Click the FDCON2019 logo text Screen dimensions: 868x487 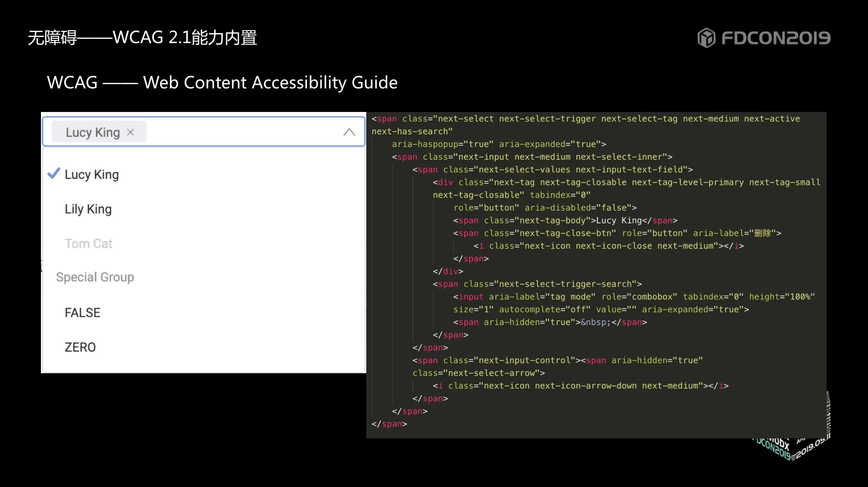point(776,38)
